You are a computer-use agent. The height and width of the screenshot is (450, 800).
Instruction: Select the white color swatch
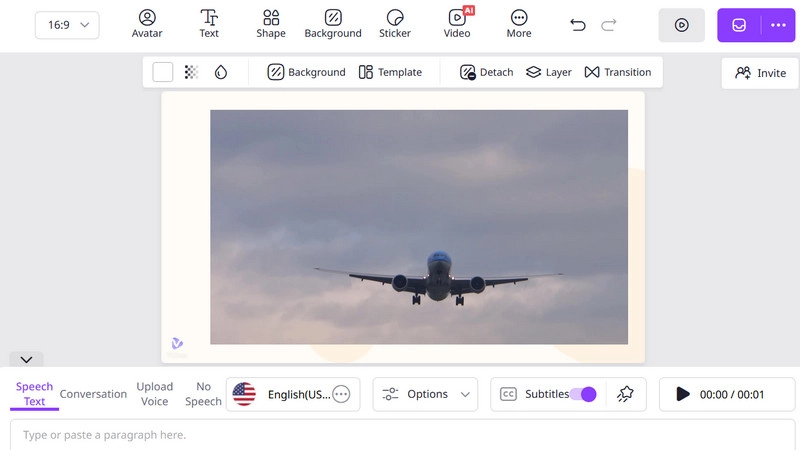(163, 72)
